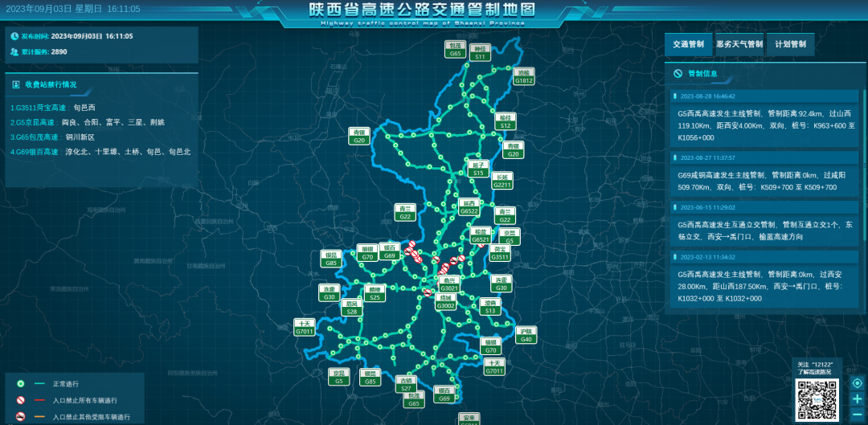Select the G2211 长延 highway badge
The width and height of the screenshot is (868, 425).
point(502,181)
